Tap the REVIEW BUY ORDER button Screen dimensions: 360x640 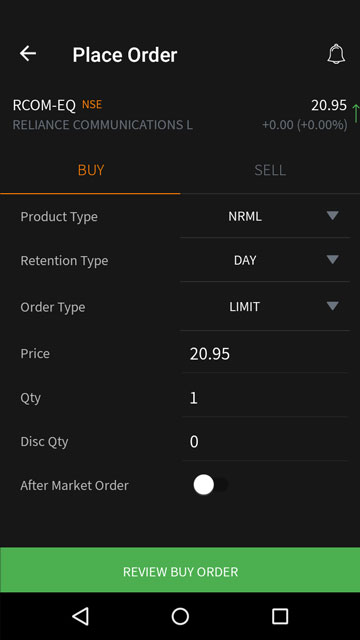pos(180,570)
